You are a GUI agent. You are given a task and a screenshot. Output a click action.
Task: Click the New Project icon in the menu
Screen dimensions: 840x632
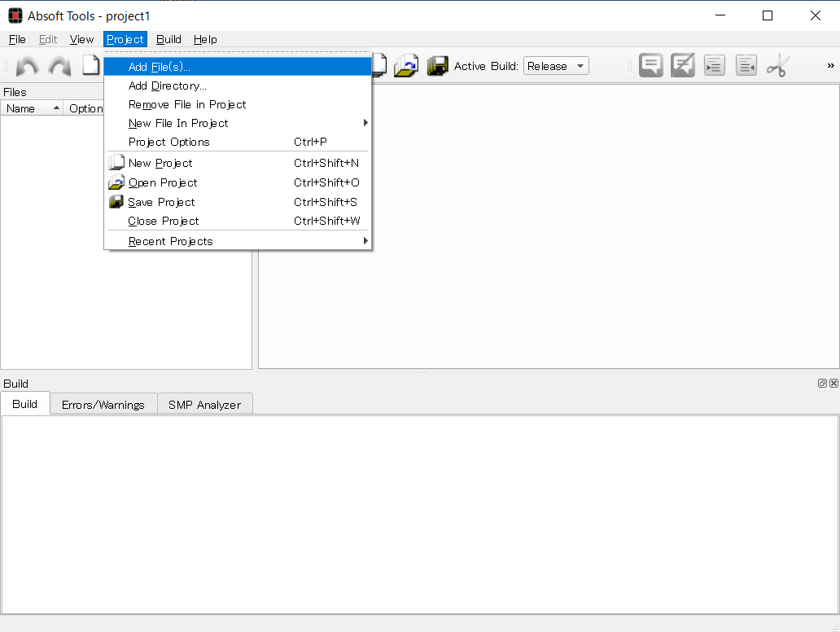click(x=116, y=162)
